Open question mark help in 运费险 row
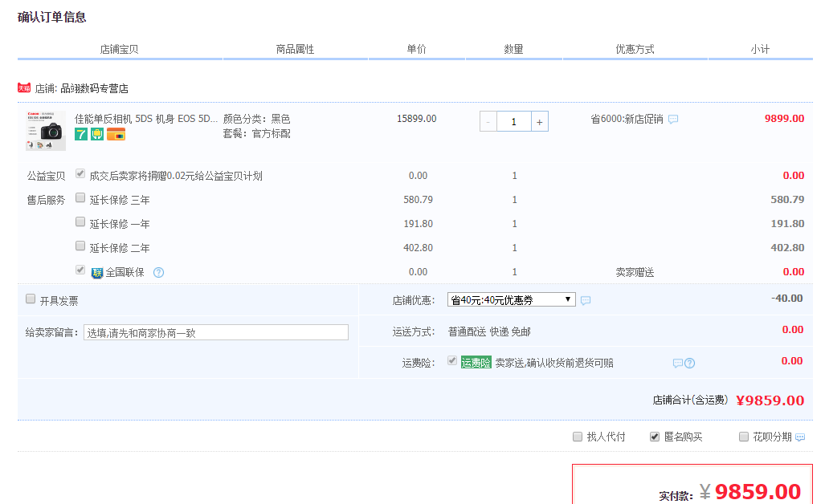This screenshot has width=825, height=504. [689, 364]
